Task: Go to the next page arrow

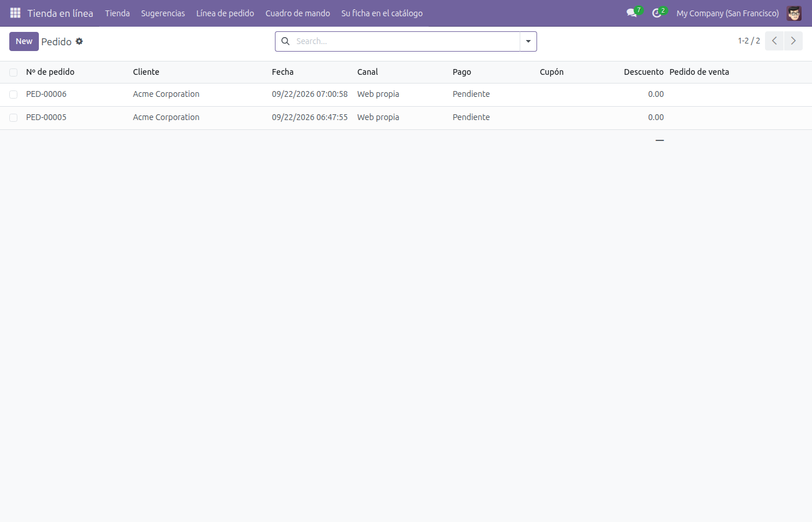Action: click(793, 41)
